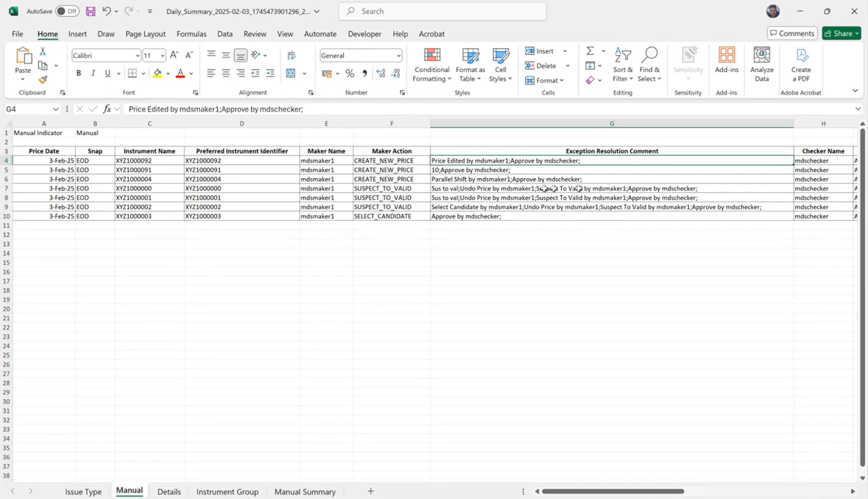Click the horizontal scrollbar thumb

pos(613,491)
